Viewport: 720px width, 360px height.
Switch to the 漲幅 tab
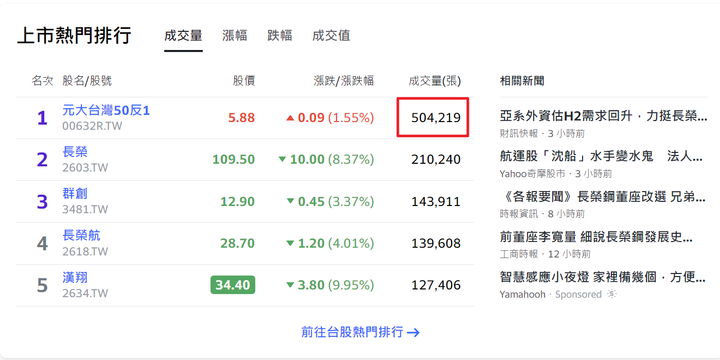tap(235, 36)
